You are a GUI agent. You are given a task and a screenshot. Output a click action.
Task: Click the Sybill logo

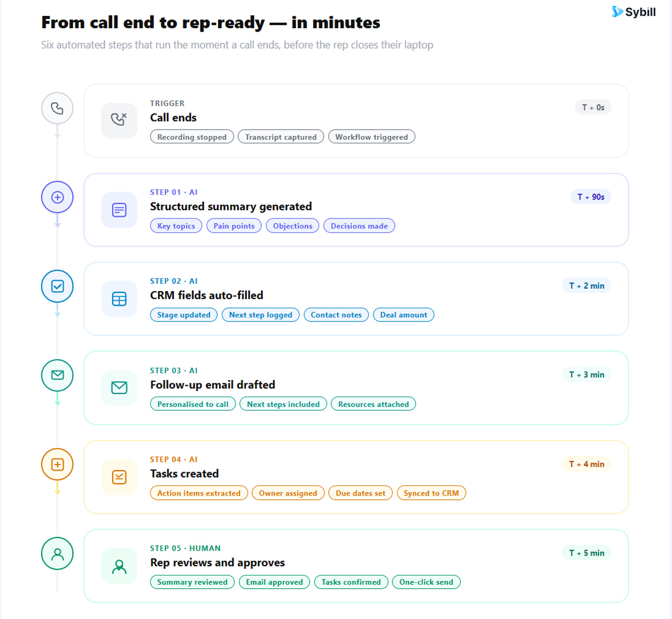(634, 12)
